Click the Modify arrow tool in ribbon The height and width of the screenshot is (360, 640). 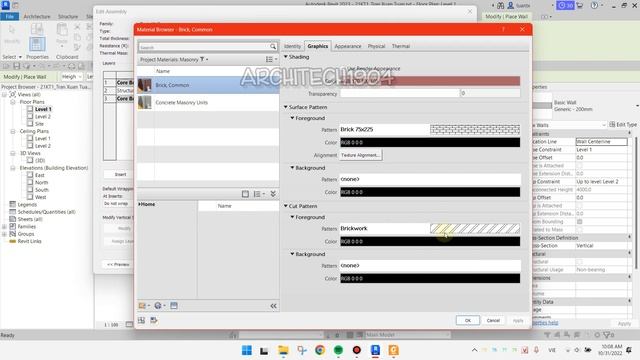point(12,31)
